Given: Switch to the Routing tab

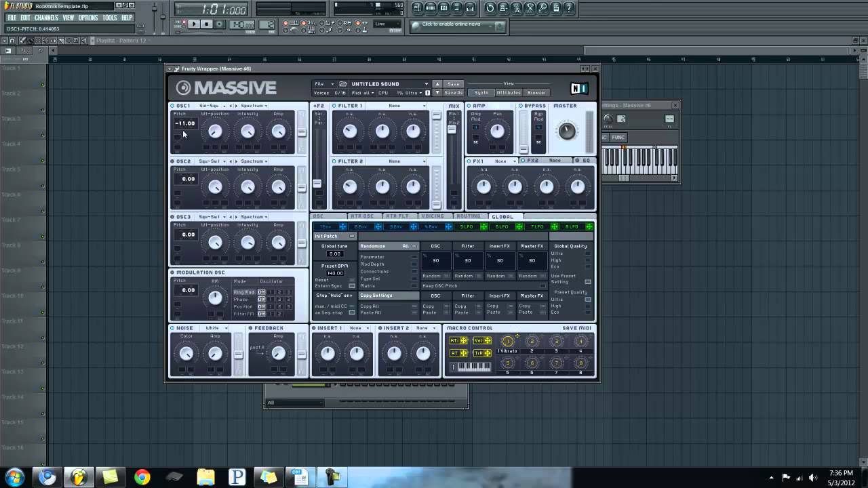Looking at the screenshot, I should tap(469, 217).
